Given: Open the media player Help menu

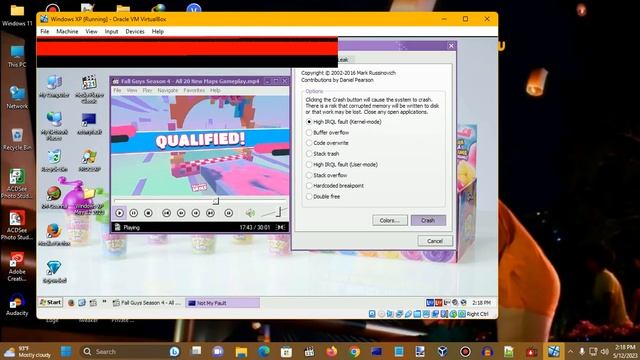Looking at the screenshot, I should click(x=215, y=90).
